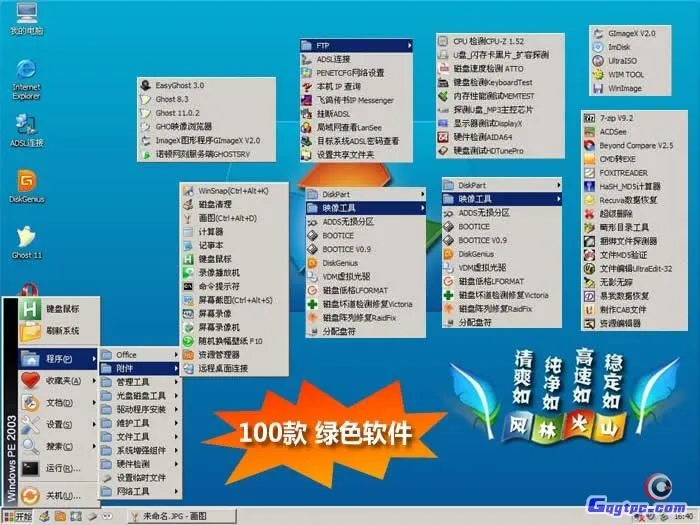This screenshot has width=700, height=525.
Task: Open the 系统增强组件 menu folder
Action: click(x=140, y=450)
